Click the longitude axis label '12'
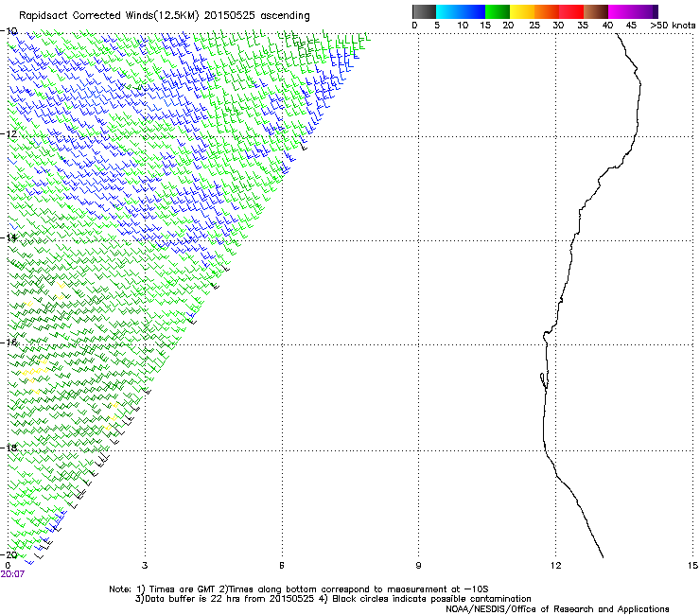This screenshot has width=700, height=615. pos(555,566)
